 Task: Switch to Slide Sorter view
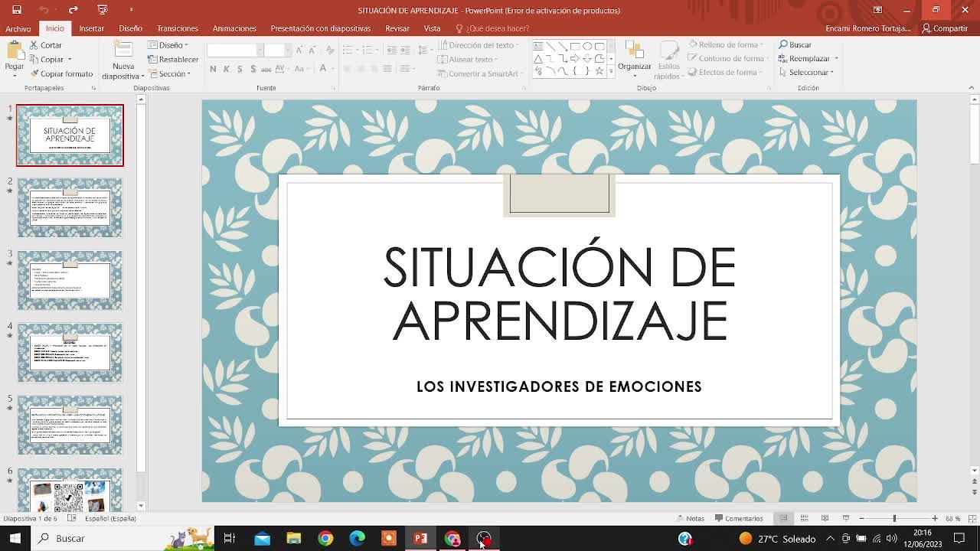click(x=804, y=518)
